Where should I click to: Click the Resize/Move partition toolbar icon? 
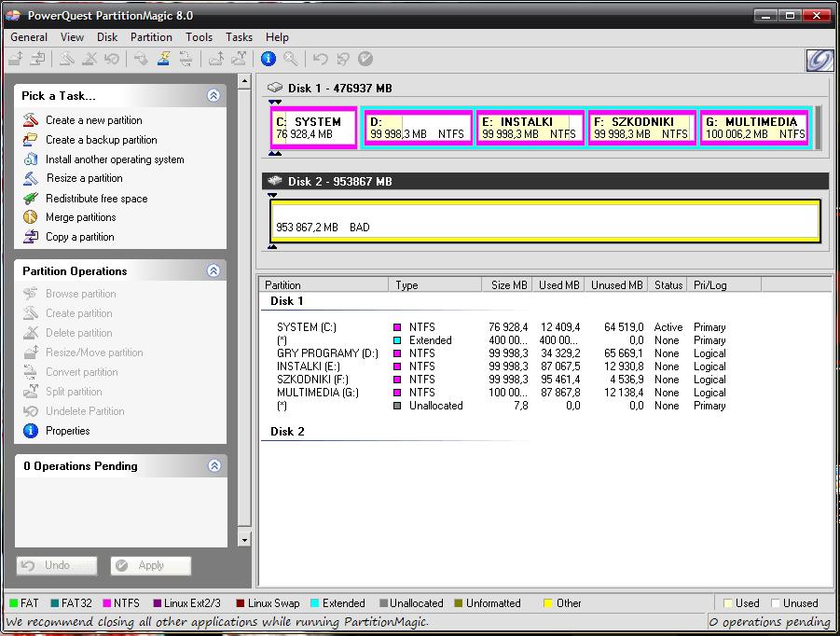tap(16, 59)
